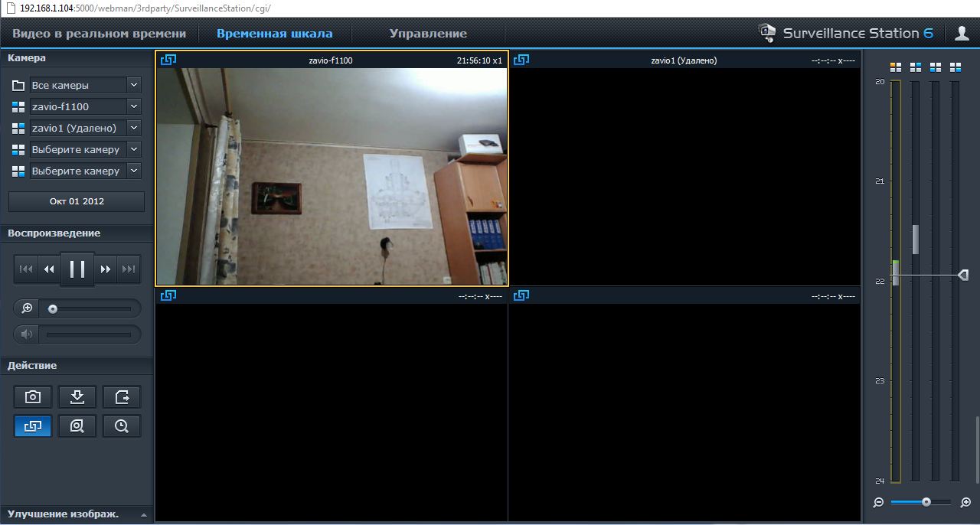Screen dimensions: 980x525
Task: Open the fourth channel 'Выберите камеру' dropdown
Action: pos(134,171)
